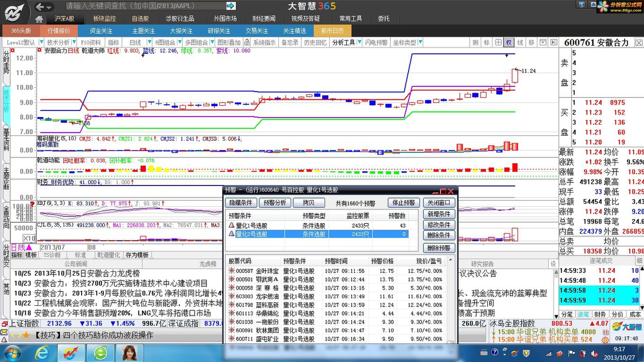The height and width of the screenshot is (362, 644).
Task: Click the 设 settings button in news panel
Action: pos(553,264)
